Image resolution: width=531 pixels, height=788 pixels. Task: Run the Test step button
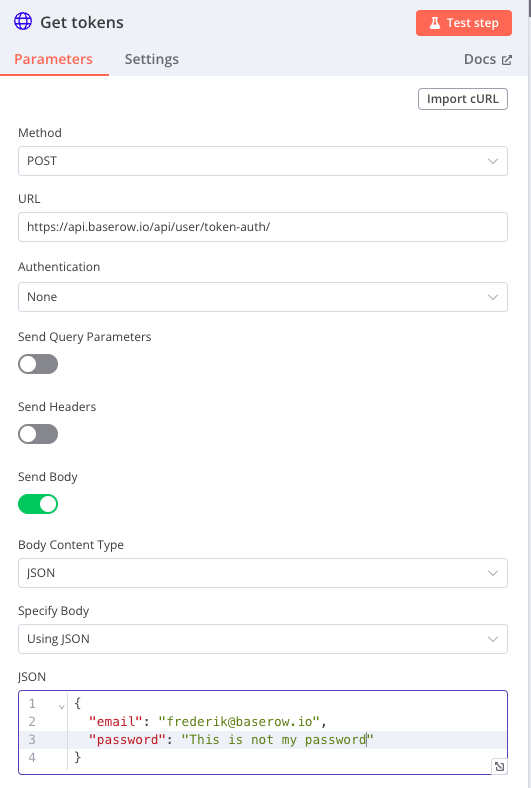(464, 23)
